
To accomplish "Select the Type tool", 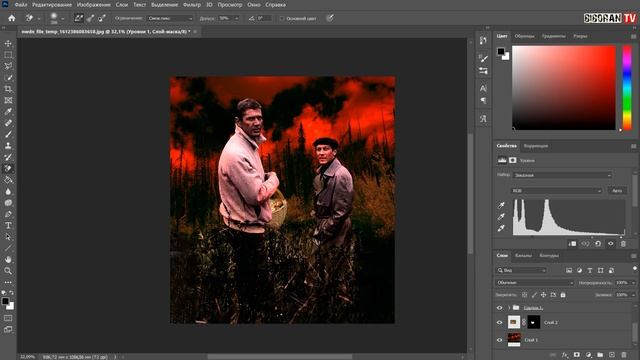I will point(8,225).
